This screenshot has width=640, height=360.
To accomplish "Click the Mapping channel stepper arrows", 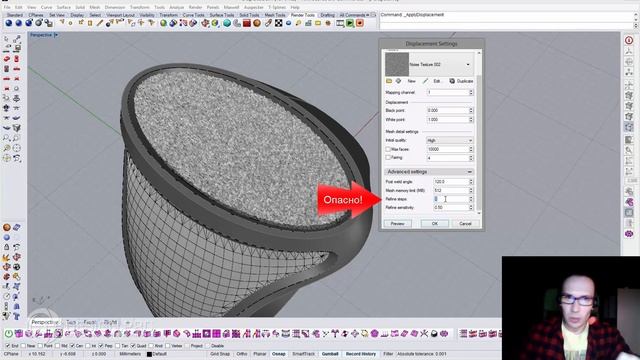I will coord(471,93).
